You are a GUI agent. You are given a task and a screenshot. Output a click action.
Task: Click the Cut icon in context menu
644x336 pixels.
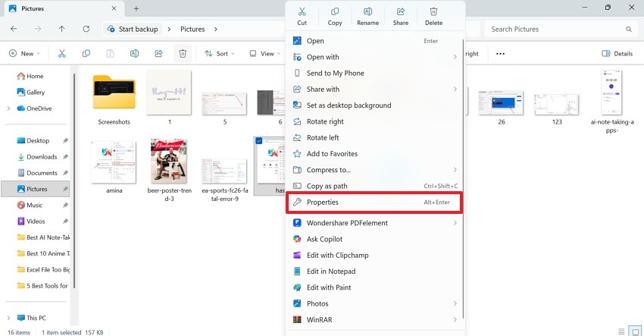[302, 11]
